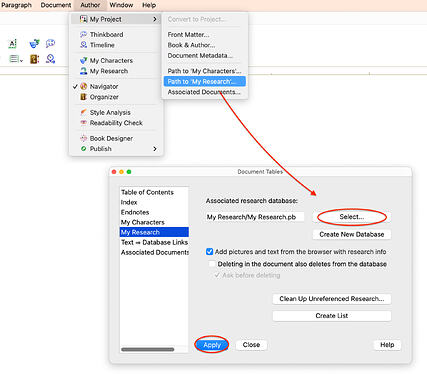The width and height of the screenshot is (427, 374).
Task: Click the Navigator compass icon in menu
Action: (84, 86)
